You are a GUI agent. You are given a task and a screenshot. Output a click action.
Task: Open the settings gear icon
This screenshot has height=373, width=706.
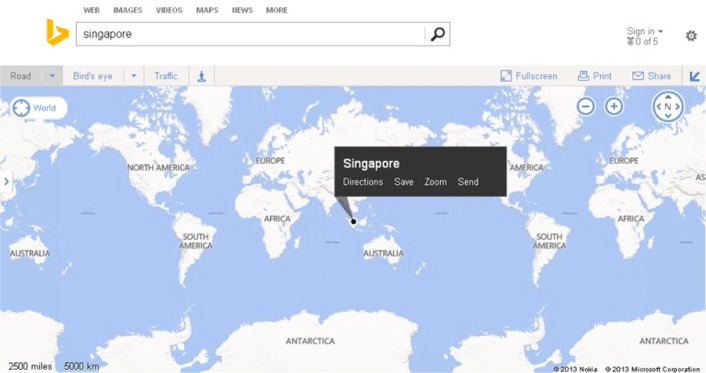(691, 36)
